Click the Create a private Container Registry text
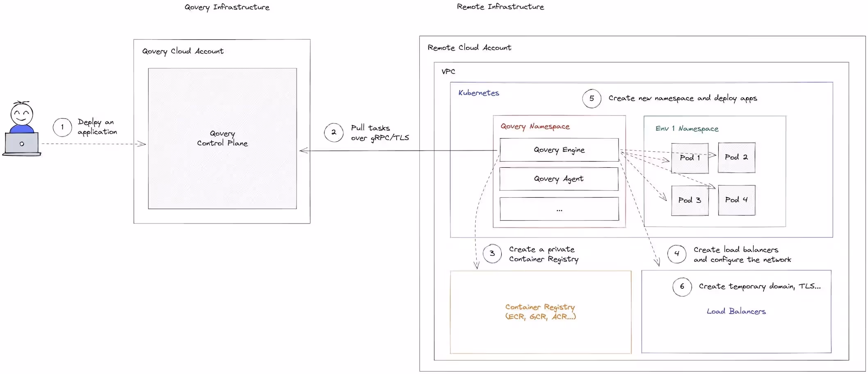This screenshot has width=868, height=374. 544,254
